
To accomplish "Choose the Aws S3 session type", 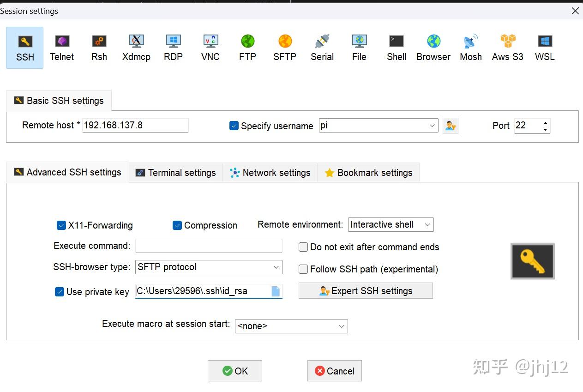I will (x=507, y=48).
